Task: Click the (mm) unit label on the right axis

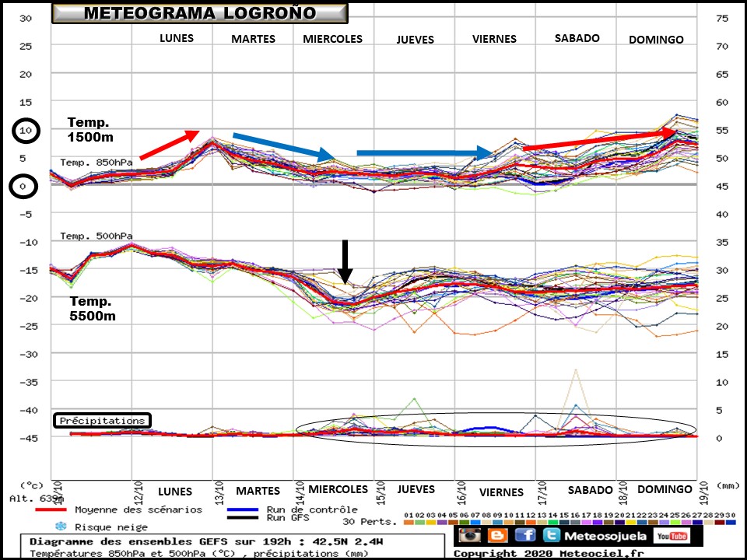Action: coord(728,485)
